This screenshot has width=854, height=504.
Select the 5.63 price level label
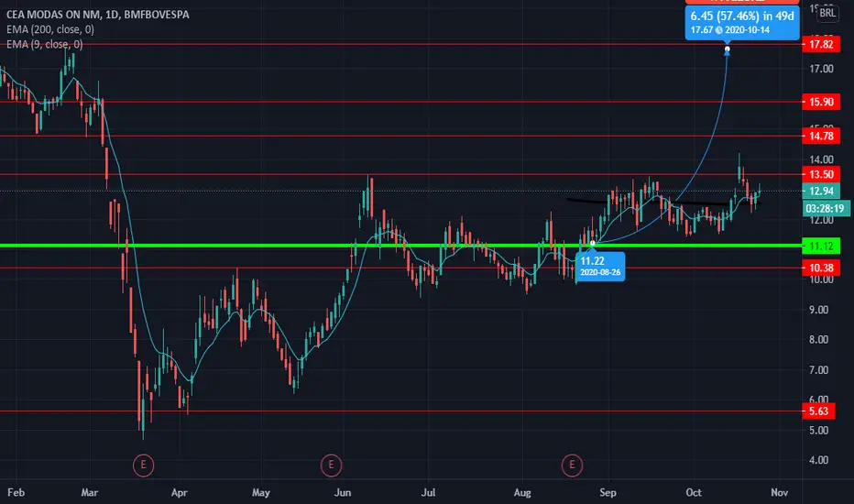click(818, 411)
